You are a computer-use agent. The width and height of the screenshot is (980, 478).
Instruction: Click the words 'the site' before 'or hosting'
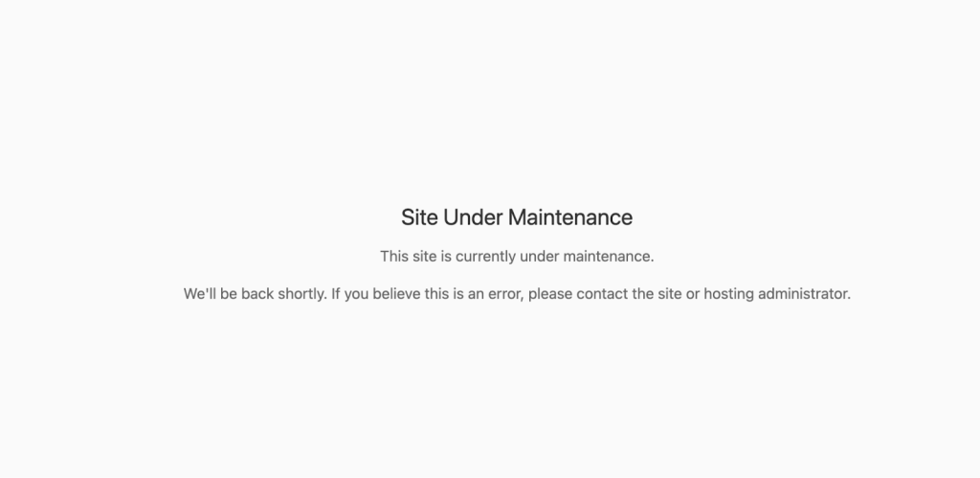(x=657, y=294)
